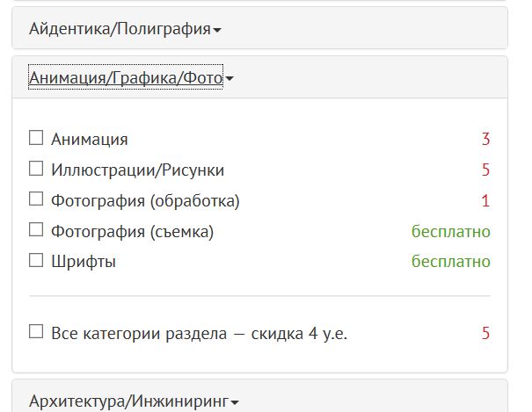532x412 pixels.
Task: Enable the Фотография (обработка) checkbox
Action: (x=36, y=199)
